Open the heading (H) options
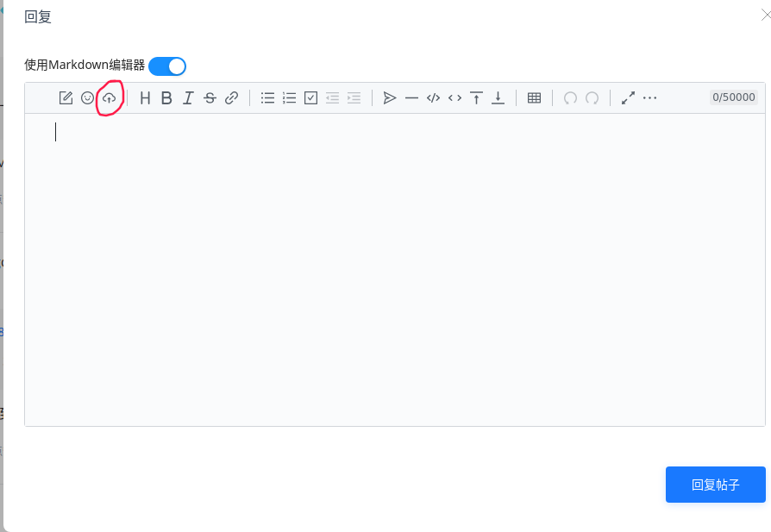Viewport: 771px width, 532px height. [145, 97]
